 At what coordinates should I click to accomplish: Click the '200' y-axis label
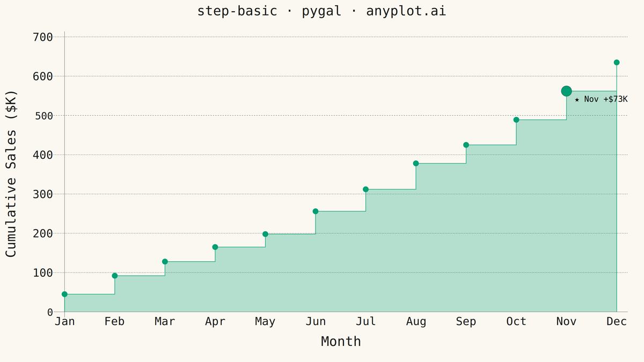[x=43, y=233]
